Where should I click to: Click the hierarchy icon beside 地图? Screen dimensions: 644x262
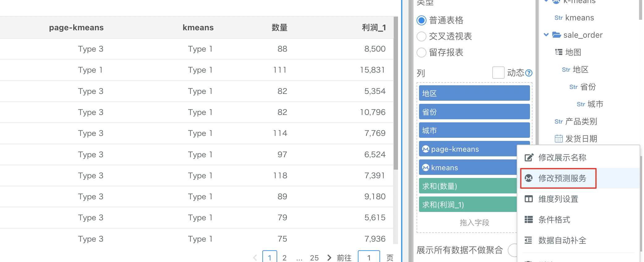[x=559, y=52]
